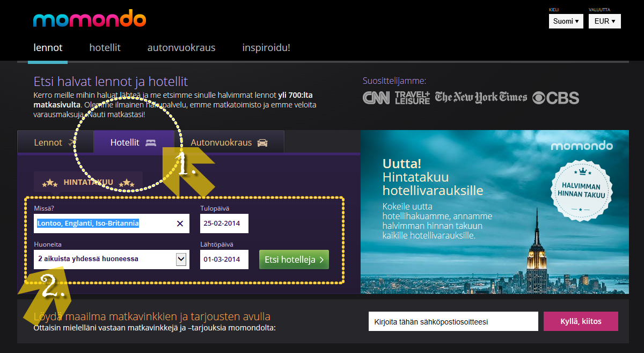Image resolution: width=644 pixels, height=353 pixels.
Task: Click the Tulopäivä arrival date field
Action: click(224, 224)
